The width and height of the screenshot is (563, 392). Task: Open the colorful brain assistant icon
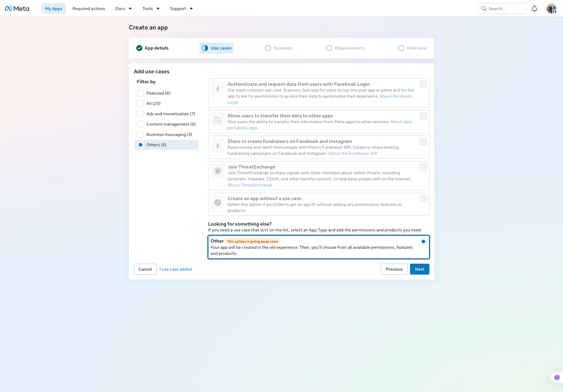point(557,377)
